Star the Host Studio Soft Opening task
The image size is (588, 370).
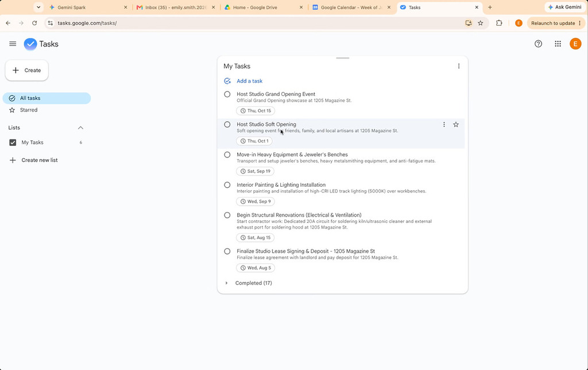click(x=455, y=125)
